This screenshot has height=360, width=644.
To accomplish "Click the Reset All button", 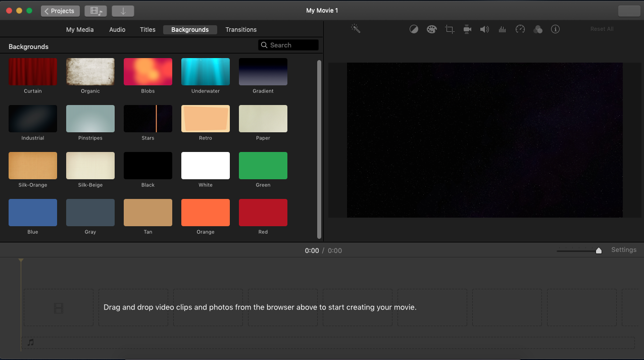I will coord(602,29).
